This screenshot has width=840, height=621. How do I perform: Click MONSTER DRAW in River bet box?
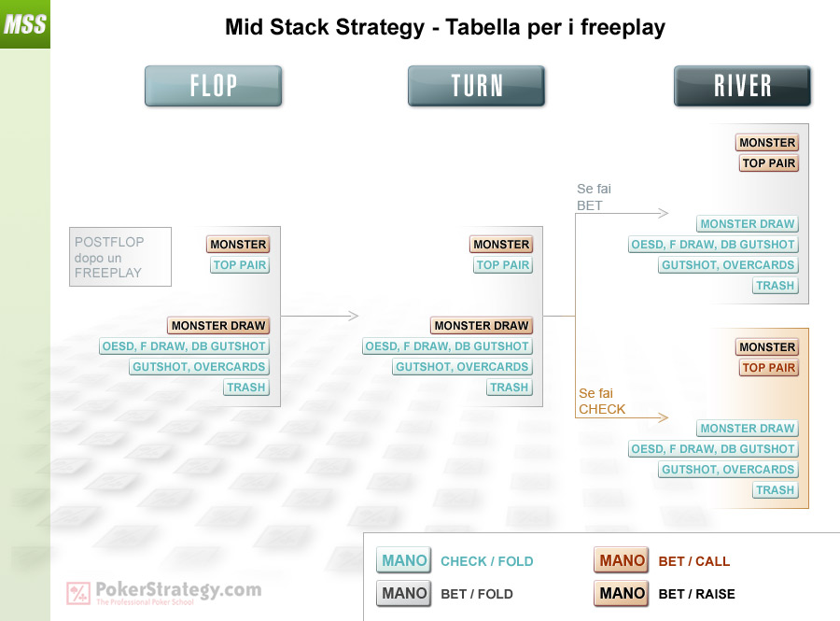(748, 223)
